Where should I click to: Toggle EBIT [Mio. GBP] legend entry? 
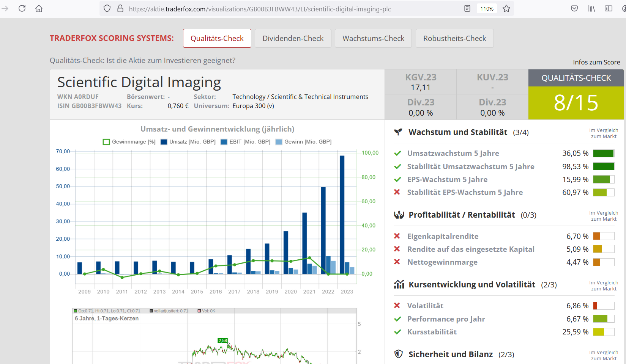coord(246,142)
